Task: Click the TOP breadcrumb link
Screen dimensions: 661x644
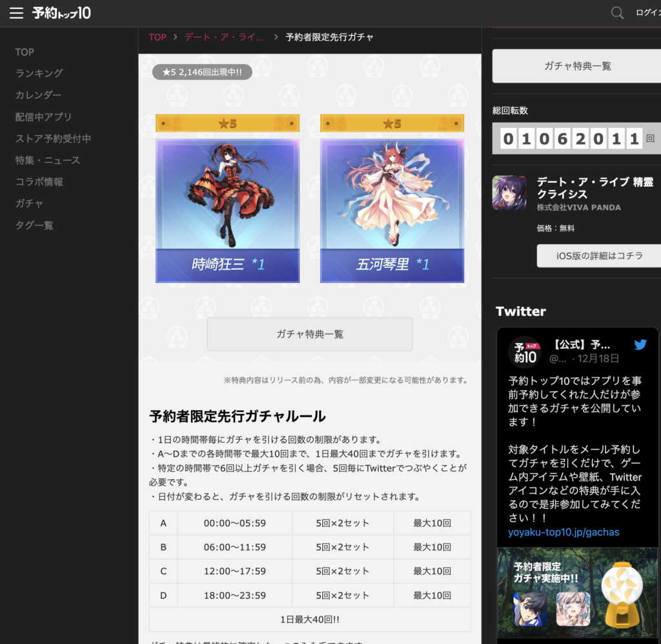Action: click(158, 37)
